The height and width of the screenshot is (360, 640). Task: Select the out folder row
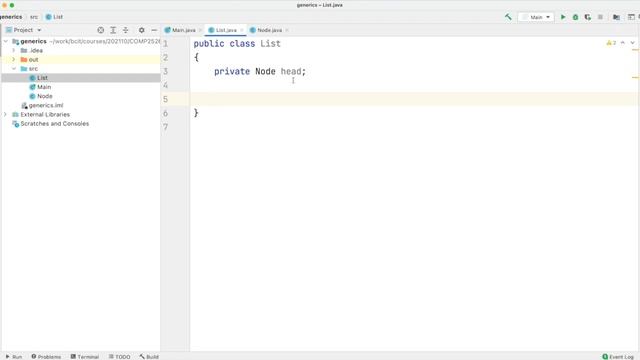[x=81, y=60]
